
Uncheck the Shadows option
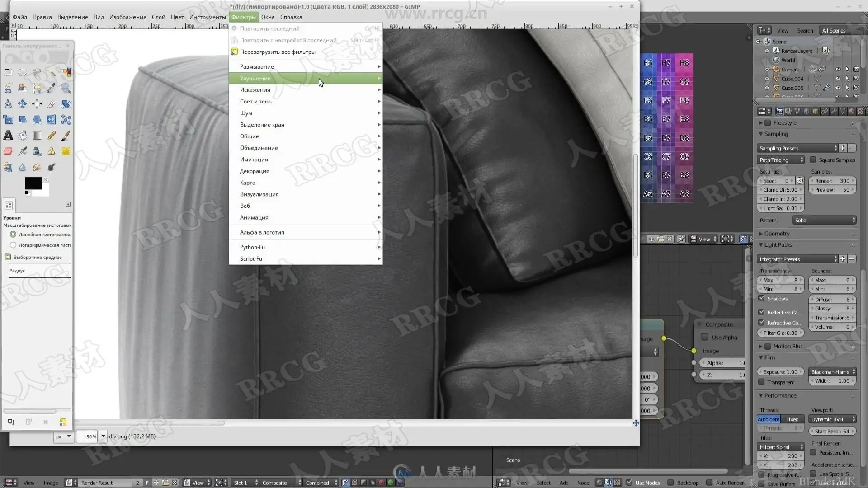[762, 299]
